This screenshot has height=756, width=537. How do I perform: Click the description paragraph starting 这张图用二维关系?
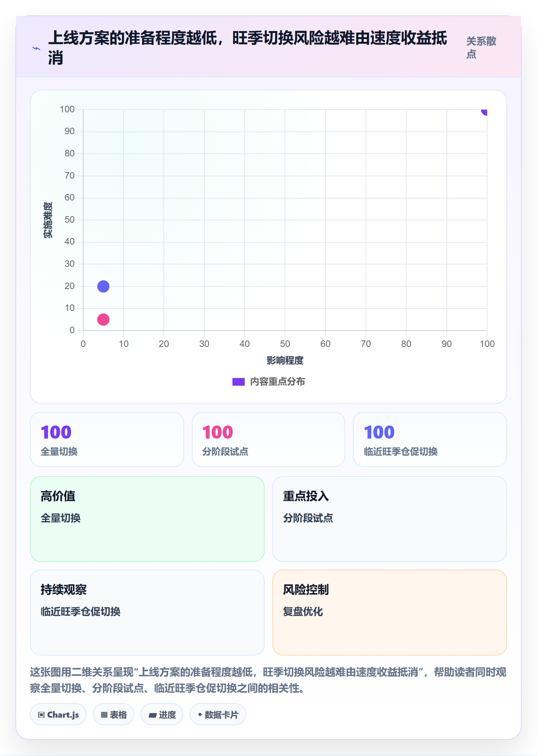[x=268, y=680]
